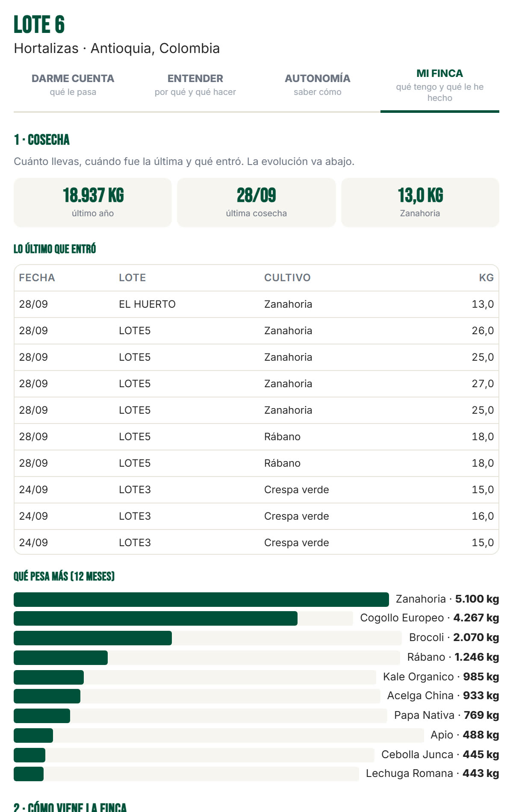
Task: Click the Rábano · 1.246 kg label
Action: point(453,657)
